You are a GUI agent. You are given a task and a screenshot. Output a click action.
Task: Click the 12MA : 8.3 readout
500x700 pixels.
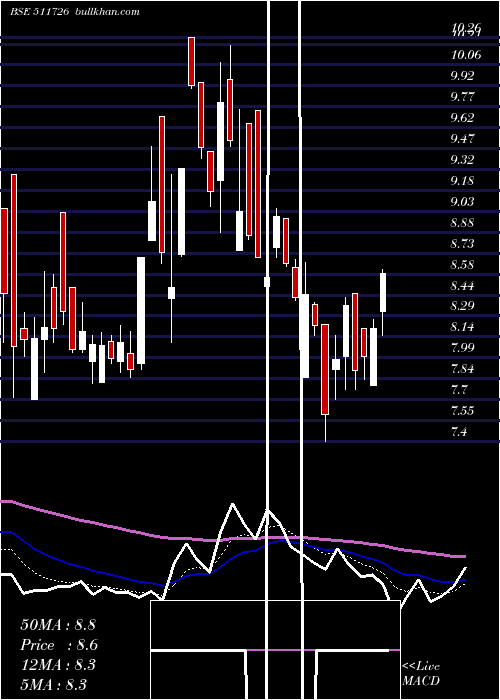[58, 665]
